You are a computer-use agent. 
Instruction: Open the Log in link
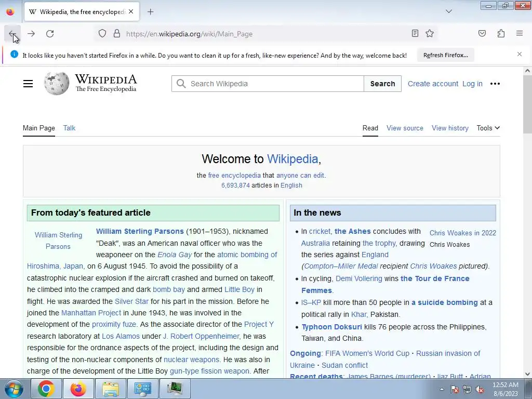click(472, 84)
